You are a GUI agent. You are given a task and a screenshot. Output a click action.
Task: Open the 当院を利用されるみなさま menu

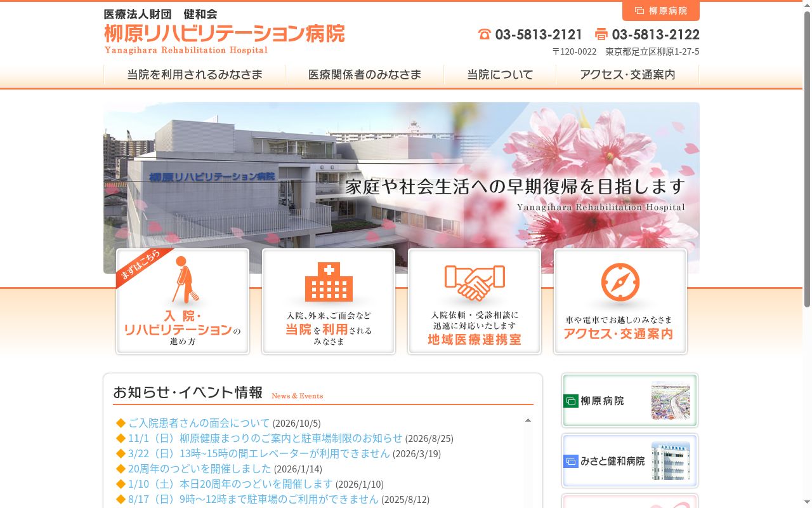pyautogui.click(x=195, y=75)
